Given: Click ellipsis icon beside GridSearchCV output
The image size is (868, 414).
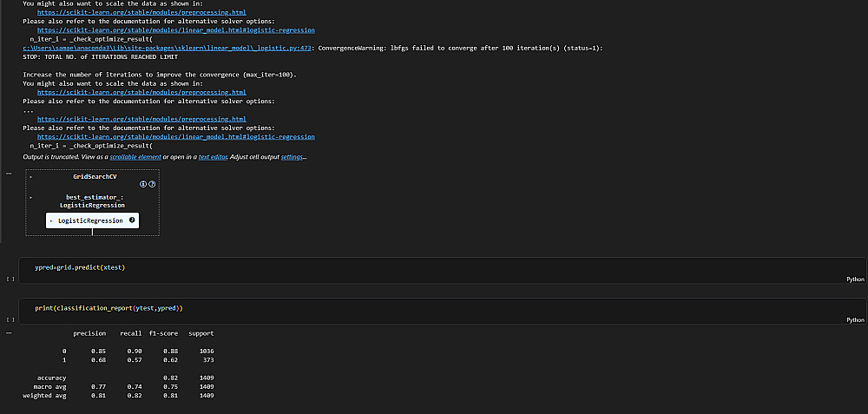Looking at the screenshot, I should (x=9, y=174).
